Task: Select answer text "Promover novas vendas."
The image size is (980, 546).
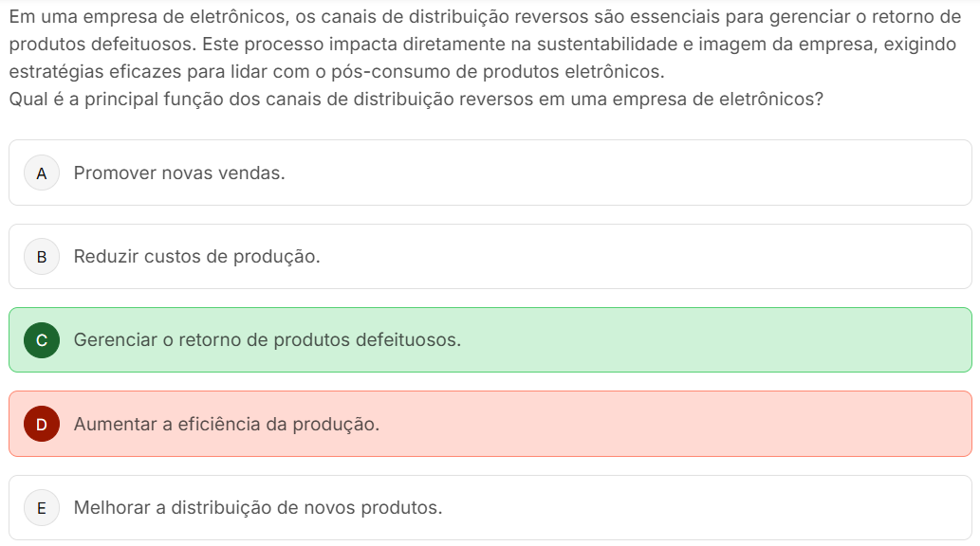Action: 179,173
